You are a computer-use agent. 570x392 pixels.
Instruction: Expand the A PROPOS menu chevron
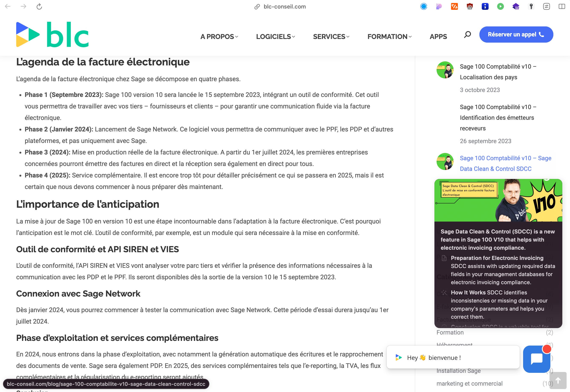[237, 37]
